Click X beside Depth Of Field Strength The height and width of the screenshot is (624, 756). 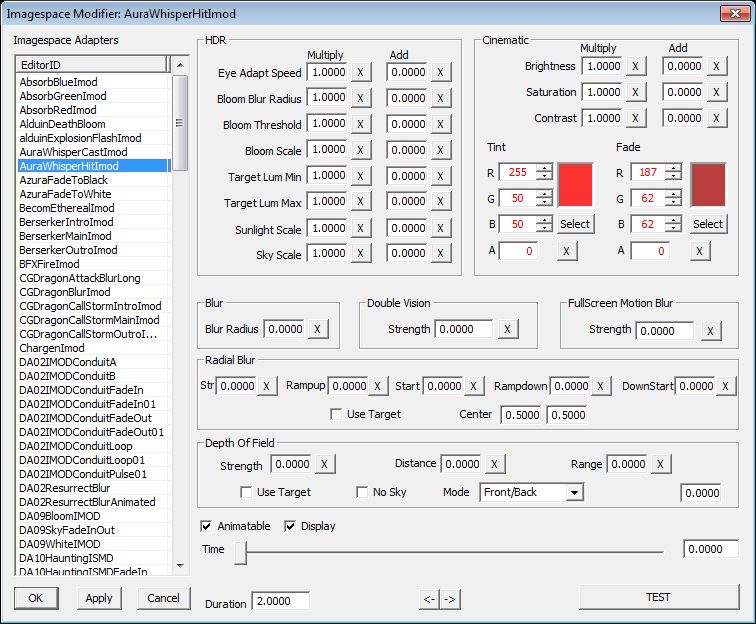point(324,464)
